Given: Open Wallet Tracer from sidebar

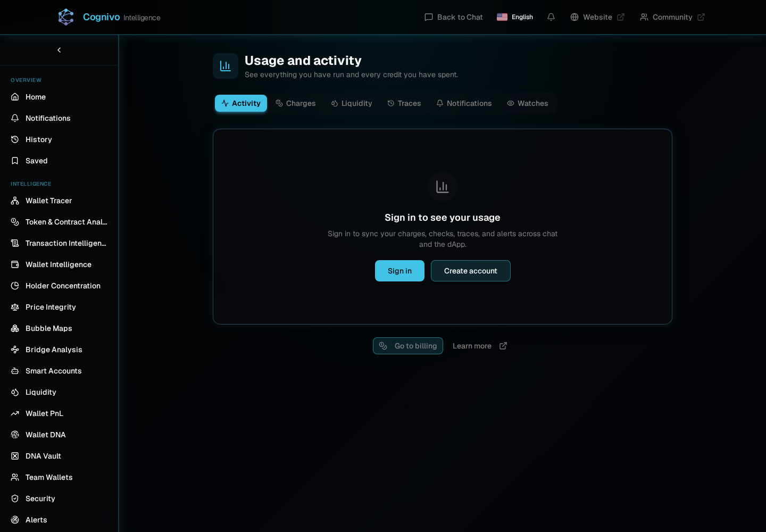Looking at the screenshot, I should pos(59,201).
